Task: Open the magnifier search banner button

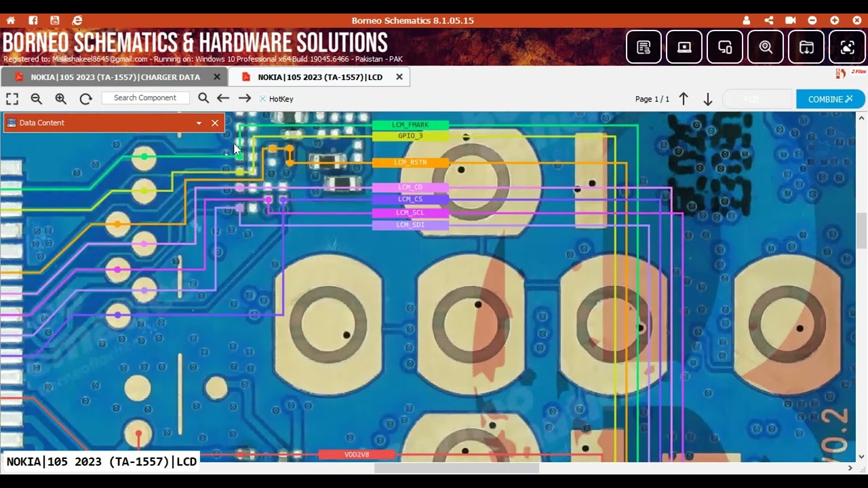Action: click(x=766, y=47)
